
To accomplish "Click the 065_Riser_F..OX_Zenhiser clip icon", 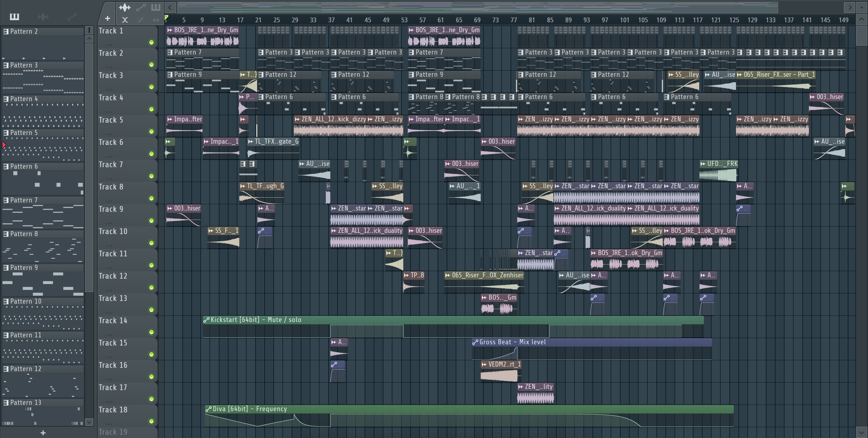I will pos(448,275).
